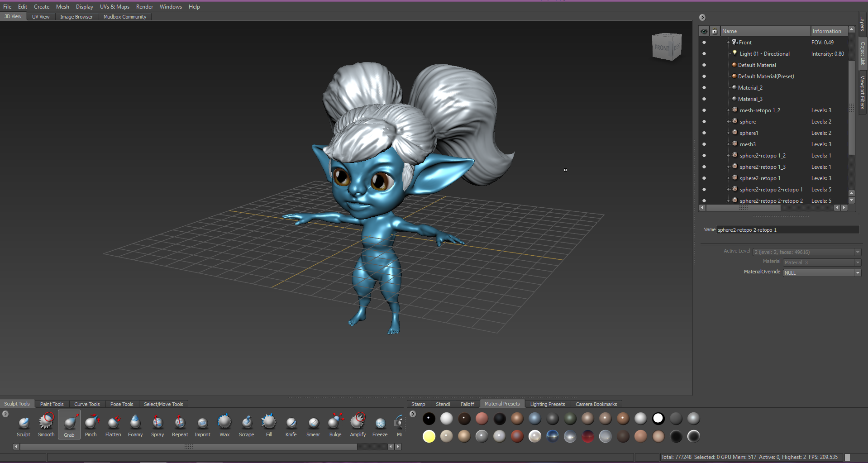Select the Fill tool
The width and height of the screenshot is (868, 463).
pyautogui.click(x=269, y=425)
